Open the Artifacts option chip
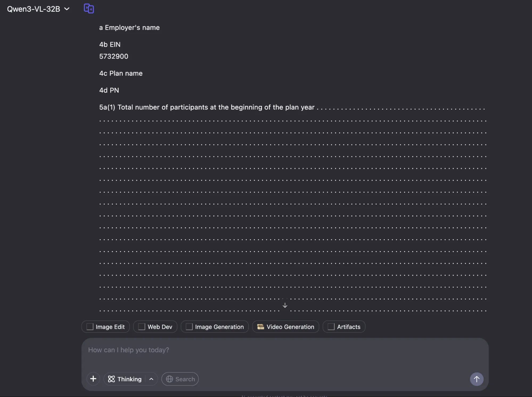 point(344,327)
